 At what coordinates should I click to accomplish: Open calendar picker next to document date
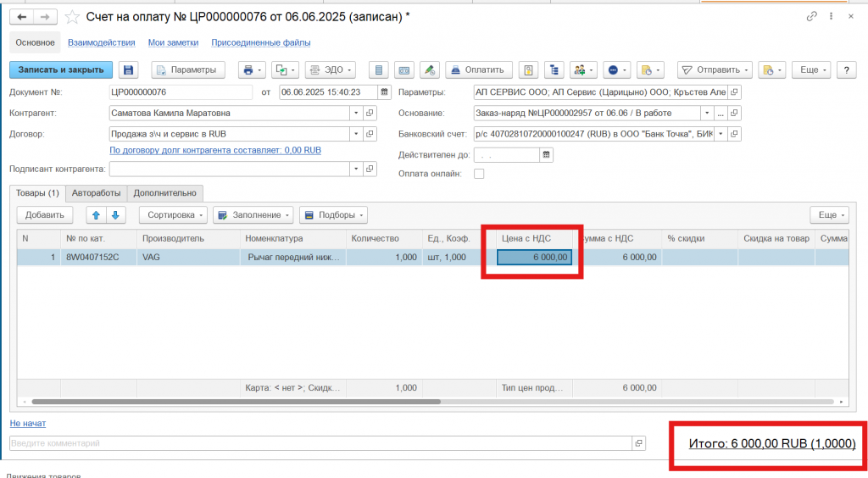(x=386, y=92)
